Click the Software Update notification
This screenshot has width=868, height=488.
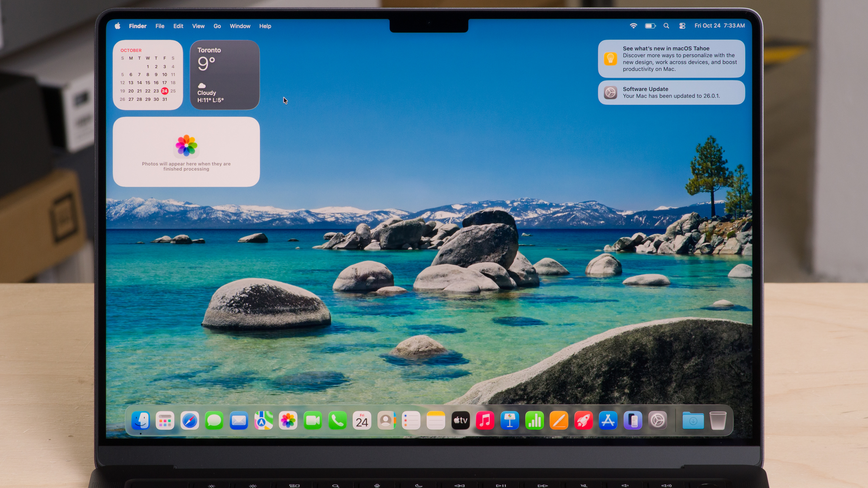671,92
